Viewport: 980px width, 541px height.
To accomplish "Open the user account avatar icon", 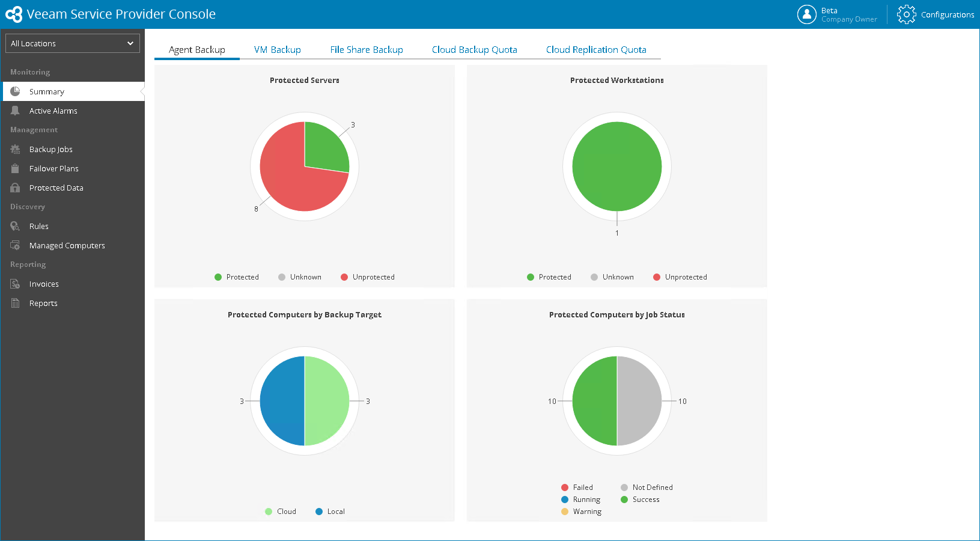I will (806, 14).
